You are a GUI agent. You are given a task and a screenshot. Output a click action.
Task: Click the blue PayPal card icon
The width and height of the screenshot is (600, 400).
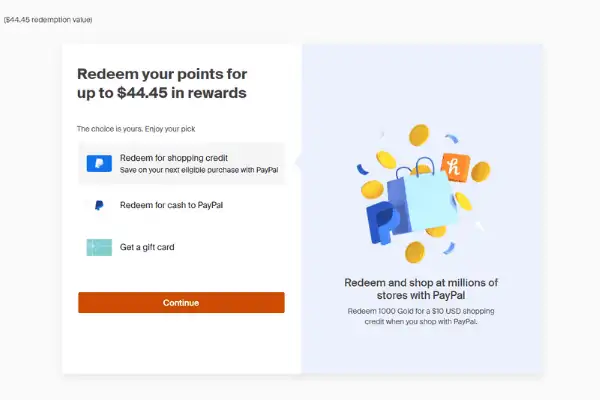pos(99,163)
